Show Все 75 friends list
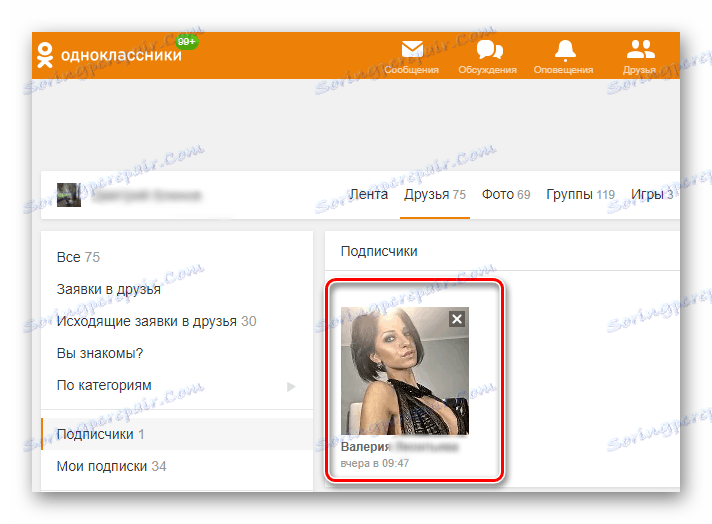 (x=78, y=257)
